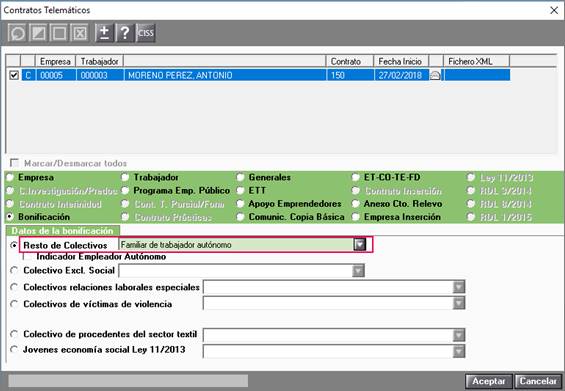Screen dimensions: 565x391
Task: Select the Empresa radio option
Action: click(x=10, y=177)
